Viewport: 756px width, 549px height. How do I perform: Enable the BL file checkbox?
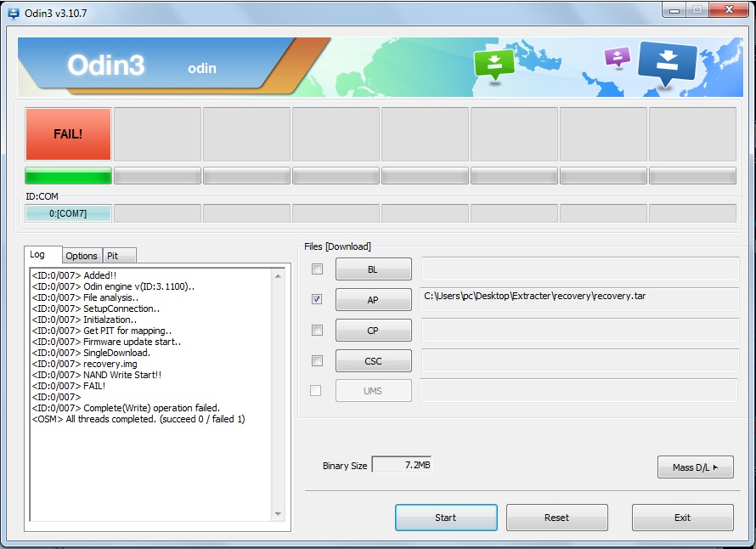[317, 269]
